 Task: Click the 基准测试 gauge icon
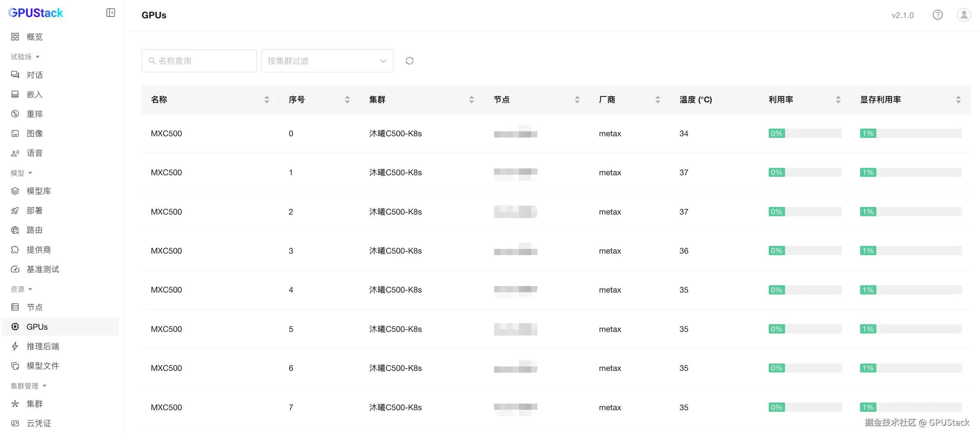[x=15, y=270]
